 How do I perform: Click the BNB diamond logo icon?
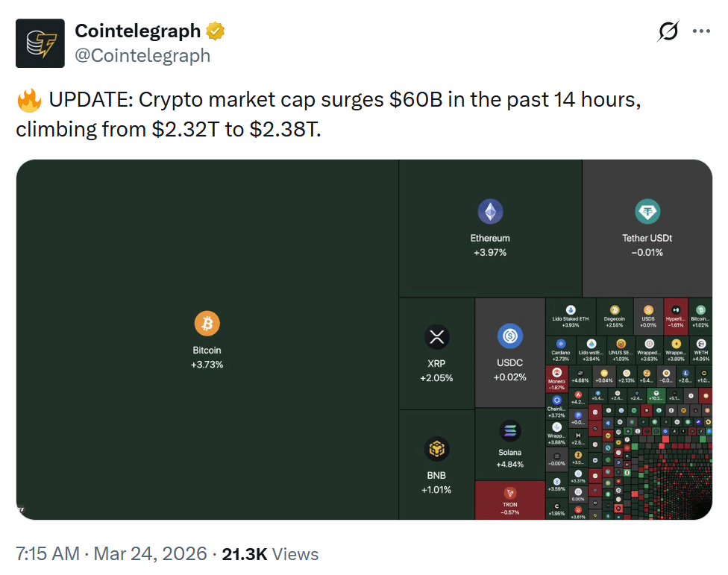click(x=436, y=449)
